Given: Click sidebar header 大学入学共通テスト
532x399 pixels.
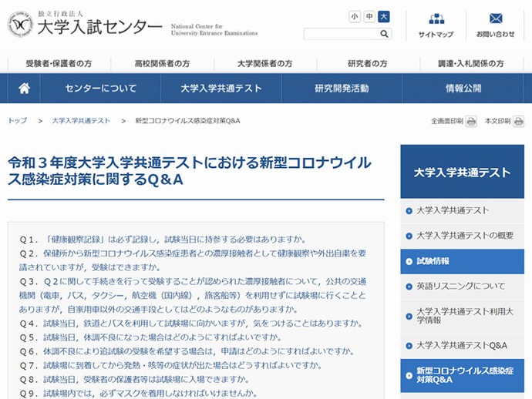Looking at the screenshot, I should coord(462,172).
